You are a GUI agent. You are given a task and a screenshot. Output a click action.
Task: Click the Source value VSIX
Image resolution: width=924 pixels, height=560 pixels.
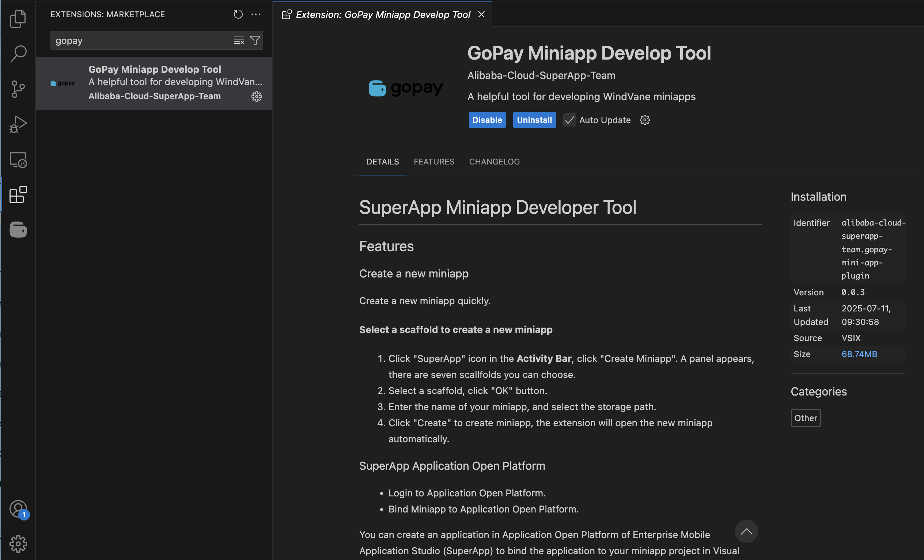pyautogui.click(x=851, y=338)
